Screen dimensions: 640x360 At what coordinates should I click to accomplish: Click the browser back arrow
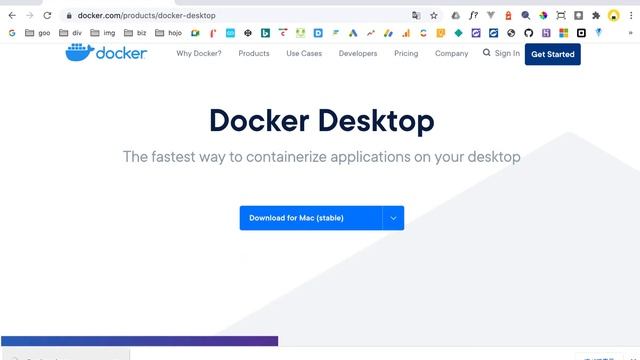[x=12, y=16]
